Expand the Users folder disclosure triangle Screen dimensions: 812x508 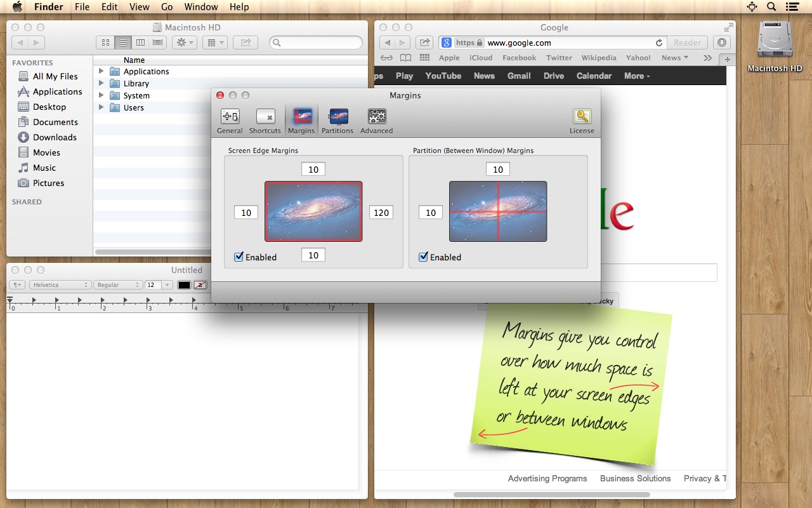click(101, 107)
